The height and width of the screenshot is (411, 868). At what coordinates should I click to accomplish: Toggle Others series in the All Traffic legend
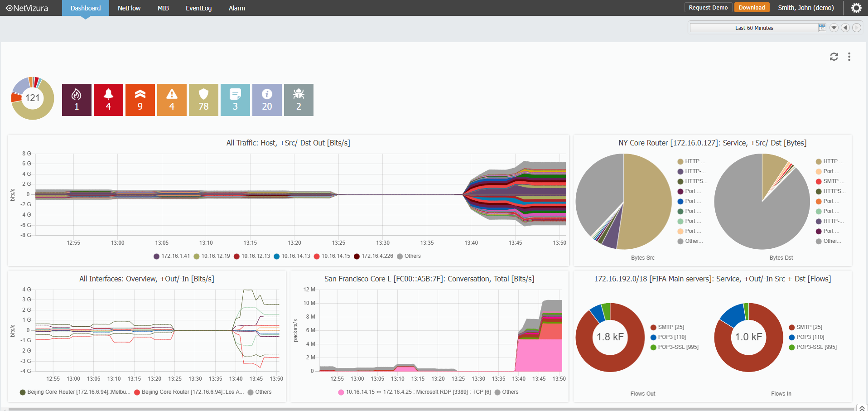tap(409, 256)
